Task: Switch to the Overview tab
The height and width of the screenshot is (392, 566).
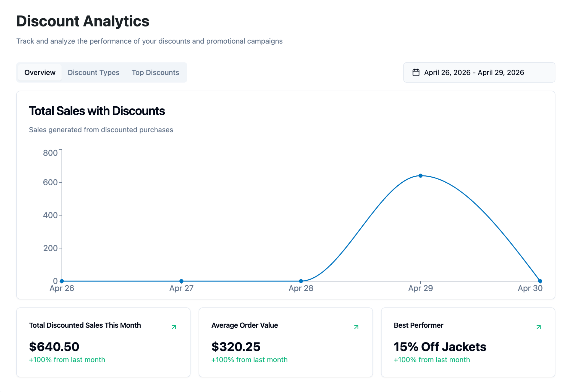Action: (40, 72)
